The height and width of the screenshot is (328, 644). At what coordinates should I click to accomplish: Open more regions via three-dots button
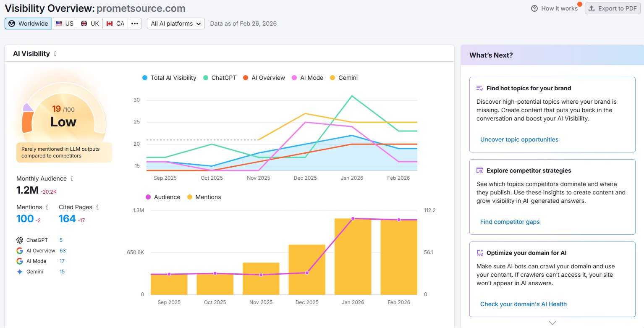tap(135, 24)
